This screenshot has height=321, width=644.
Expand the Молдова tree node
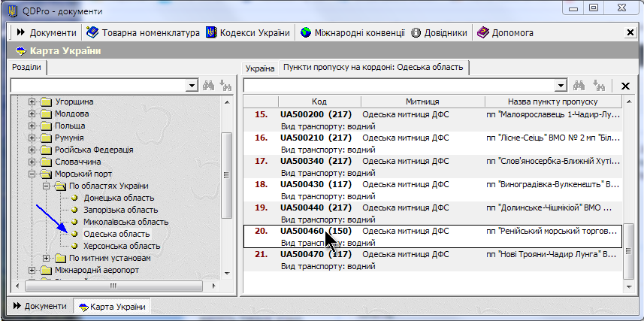(32, 114)
